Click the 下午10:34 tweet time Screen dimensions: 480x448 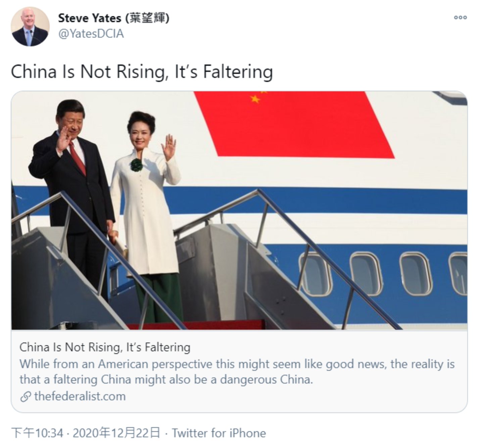click(37, 433)
